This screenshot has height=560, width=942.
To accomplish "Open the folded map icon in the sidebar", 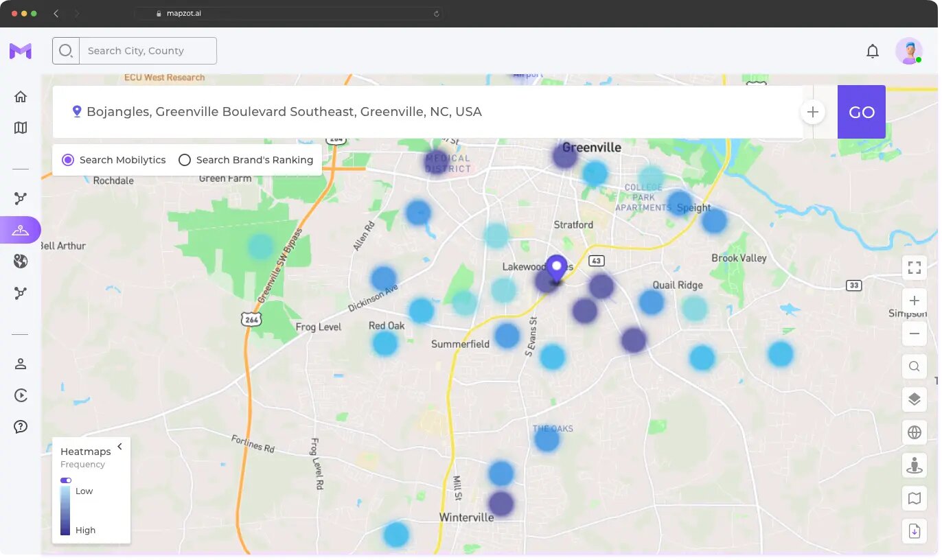I will (x=21, y=128).
